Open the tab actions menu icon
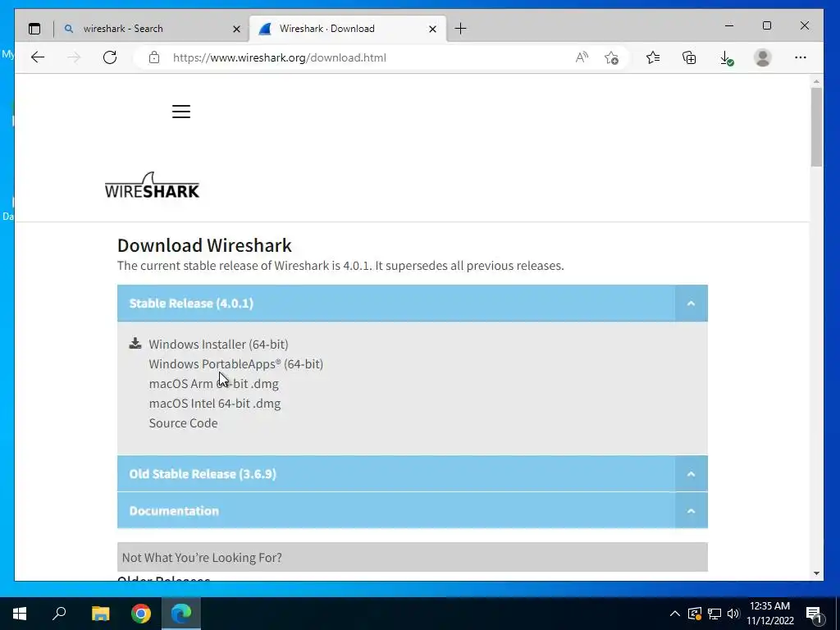The height and width of the screenshot is (630, 840). click(x=34, y=29)
